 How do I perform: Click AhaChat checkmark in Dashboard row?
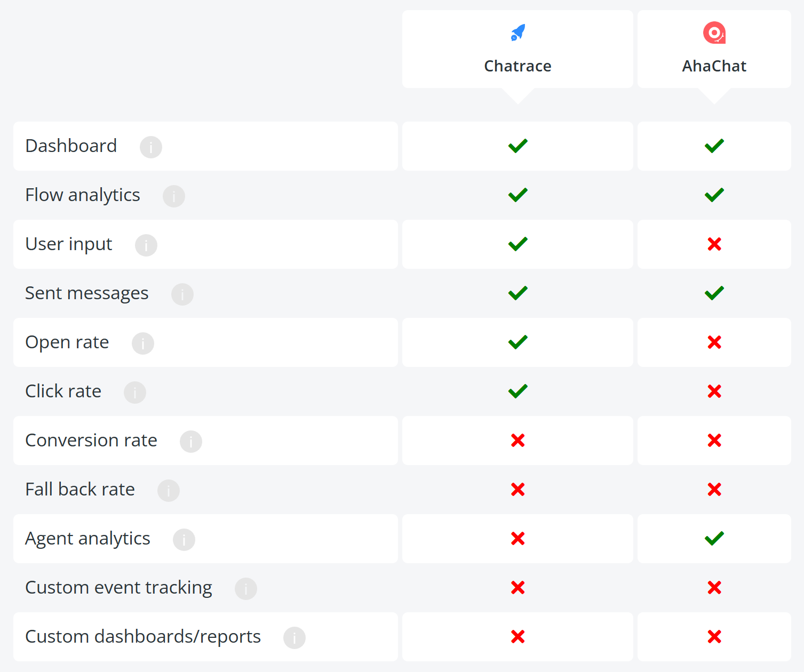pyautogui.click(x=714, y=146)
